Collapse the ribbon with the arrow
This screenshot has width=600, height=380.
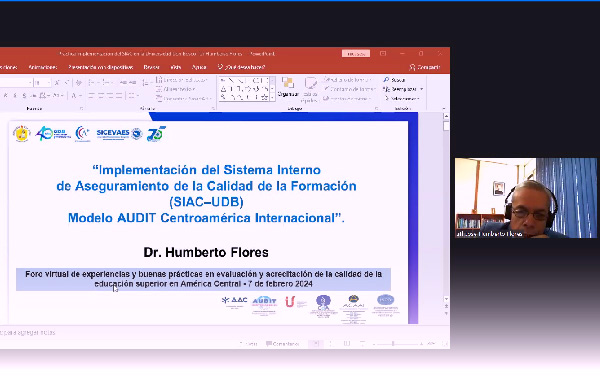444,109
